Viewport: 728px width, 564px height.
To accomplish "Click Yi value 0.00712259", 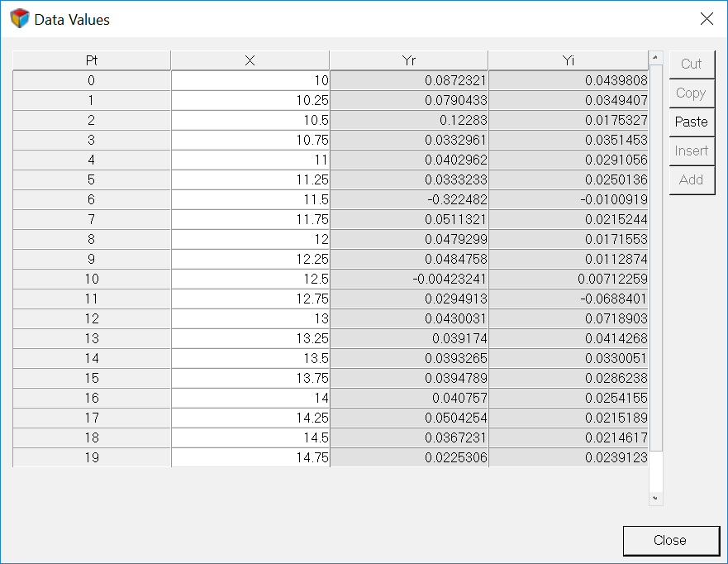I will [x=569, y=279].
